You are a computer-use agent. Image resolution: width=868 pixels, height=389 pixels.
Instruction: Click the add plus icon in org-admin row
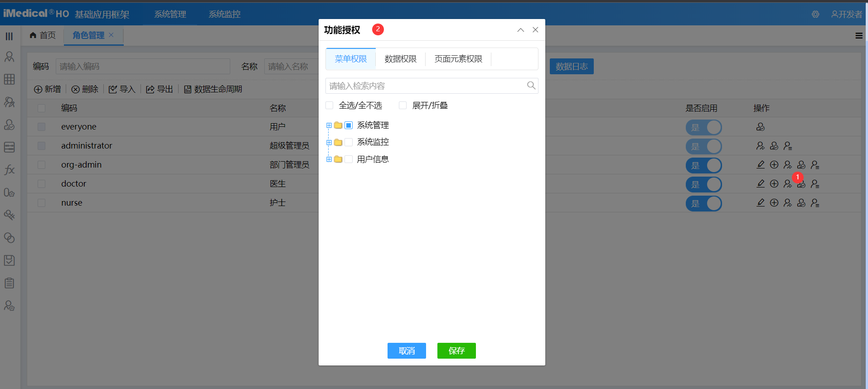pyautogui.click(x=774, y=165)
